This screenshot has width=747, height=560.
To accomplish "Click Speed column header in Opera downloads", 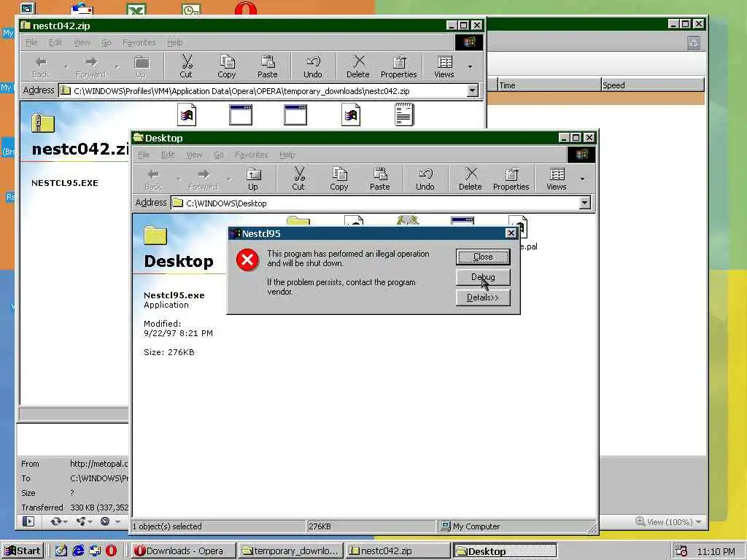I will pos(652,85).
